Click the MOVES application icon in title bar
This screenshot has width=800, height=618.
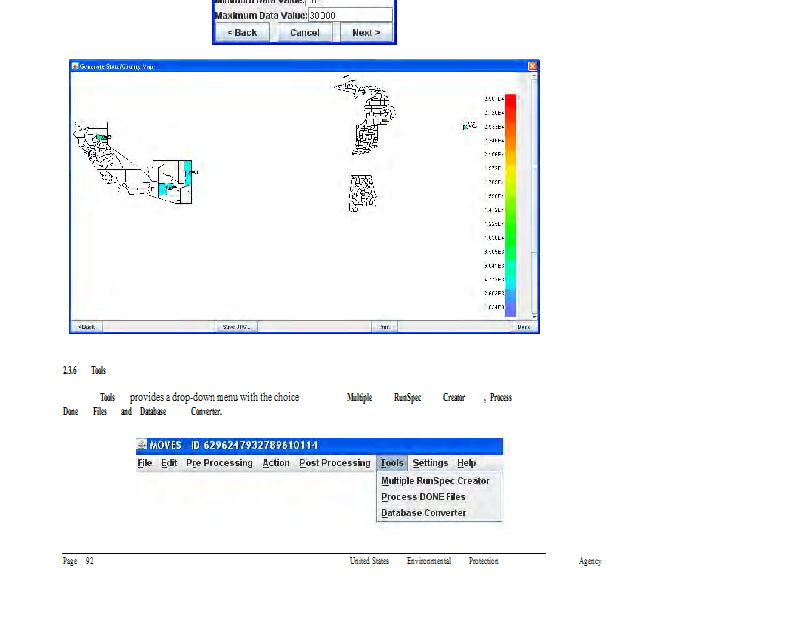pyautogui.click(x=142, y=445)
